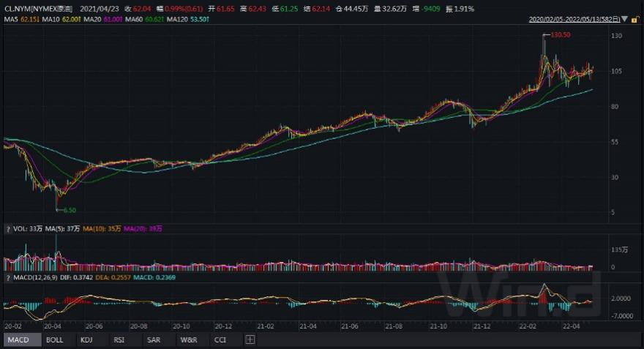Click the amplitude 1.91% value in header

point(465,9)
